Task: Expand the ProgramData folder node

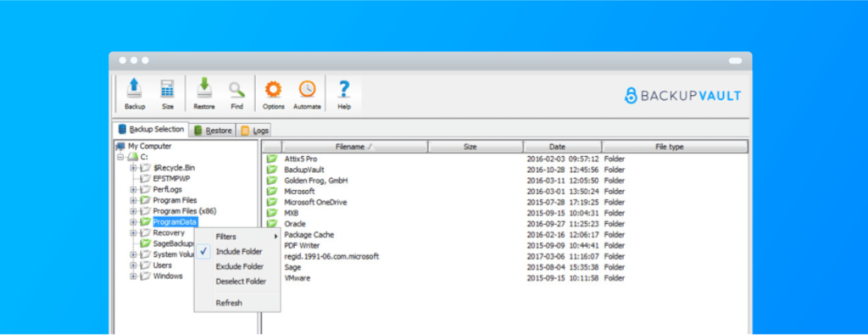Action: tap(133, 222)
